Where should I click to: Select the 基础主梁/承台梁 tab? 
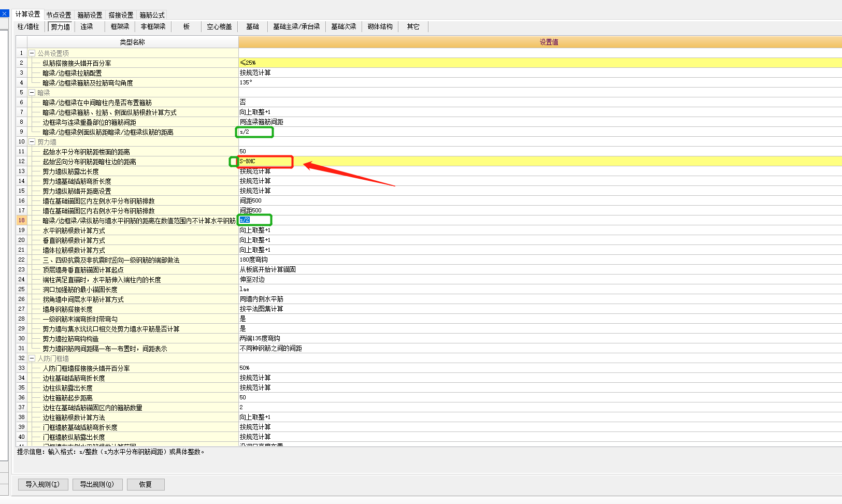pyautogui.click(x=296, y=26)
